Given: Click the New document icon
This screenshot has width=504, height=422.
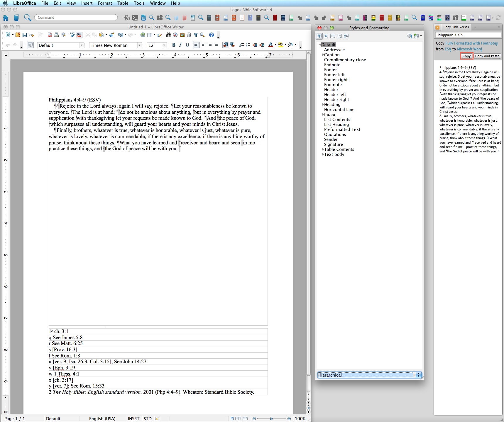Looking at the screenshot, I should point(8,35).
